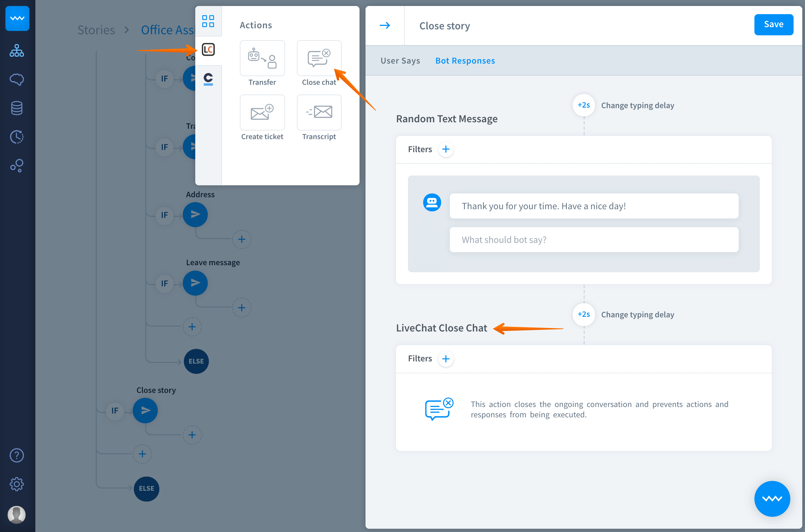Click the 'What should bot say?' field

pyautogui.click(x=593, y=240)
